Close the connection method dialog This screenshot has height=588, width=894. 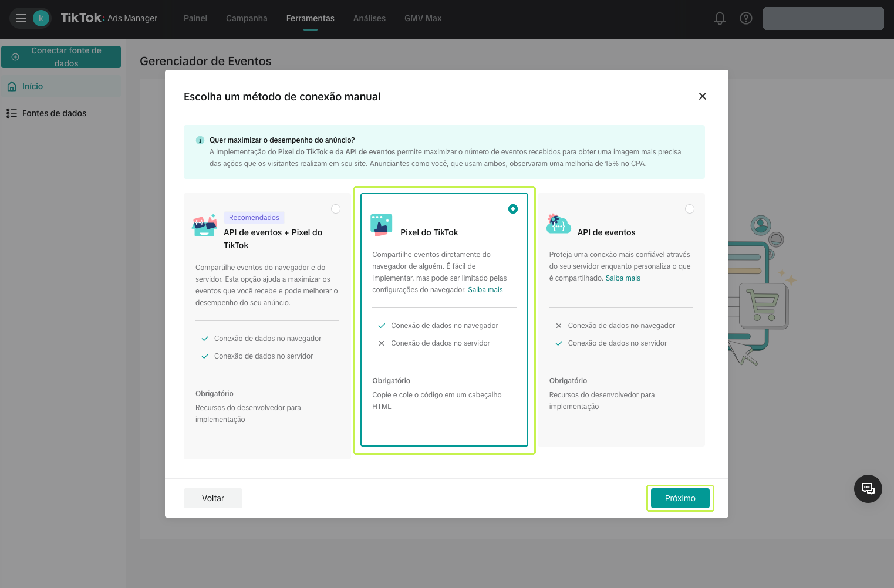[703, 96]
